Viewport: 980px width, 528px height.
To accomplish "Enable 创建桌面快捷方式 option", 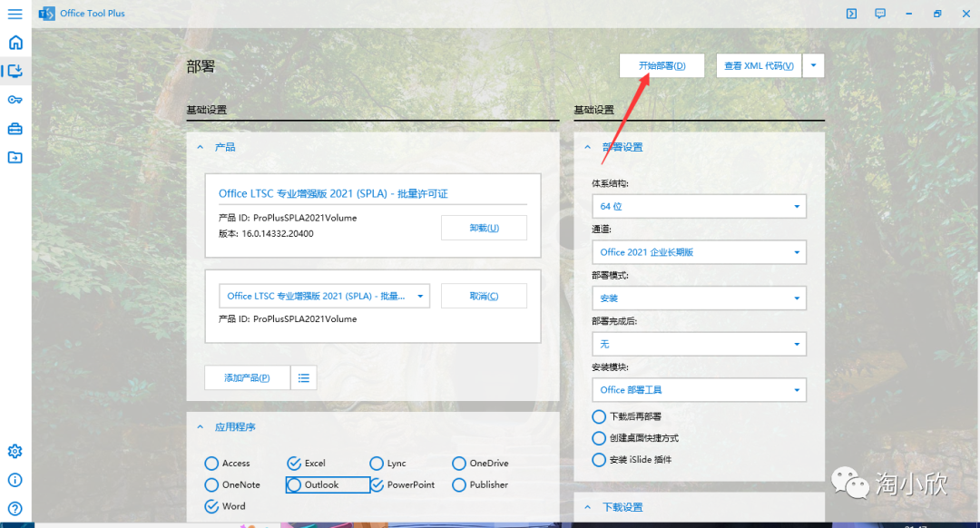I will (x=599, y=438).
